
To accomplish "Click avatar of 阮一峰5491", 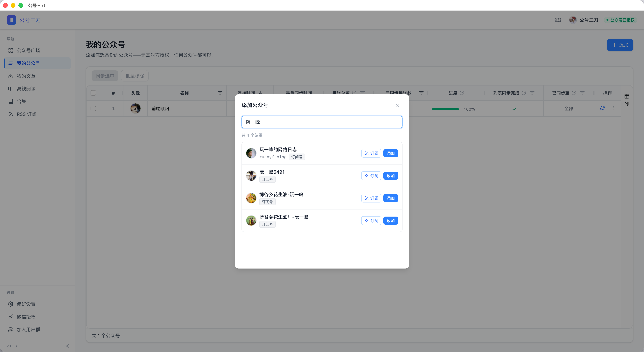I will coord(251,176).
